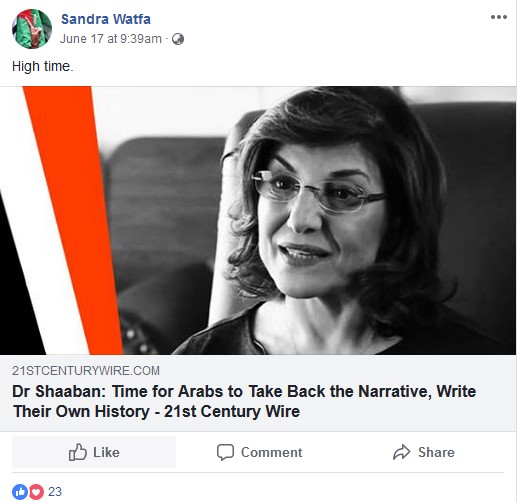Open the Sandra Watfa profile name link

[106, 19]
